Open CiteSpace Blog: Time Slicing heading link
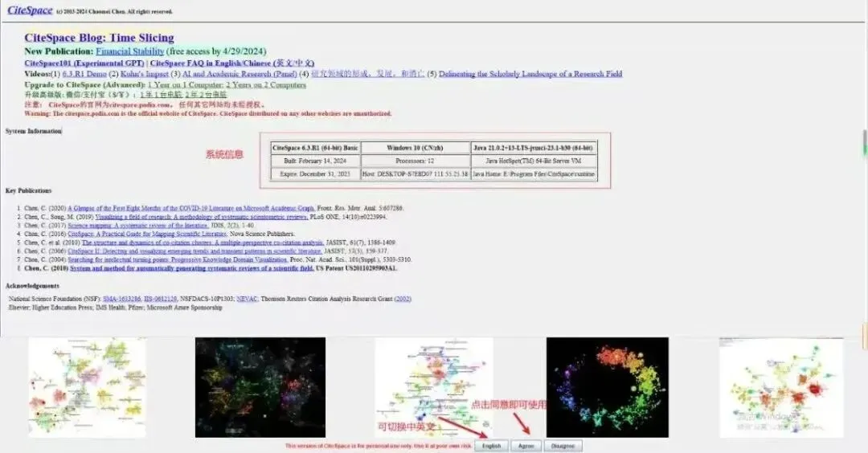Viewport: 868px width, 453px height. pyautogui.click(x=99, y=38)
